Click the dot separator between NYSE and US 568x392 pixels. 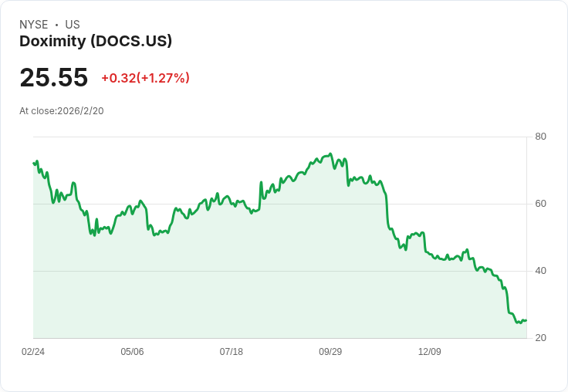[56, 25]
